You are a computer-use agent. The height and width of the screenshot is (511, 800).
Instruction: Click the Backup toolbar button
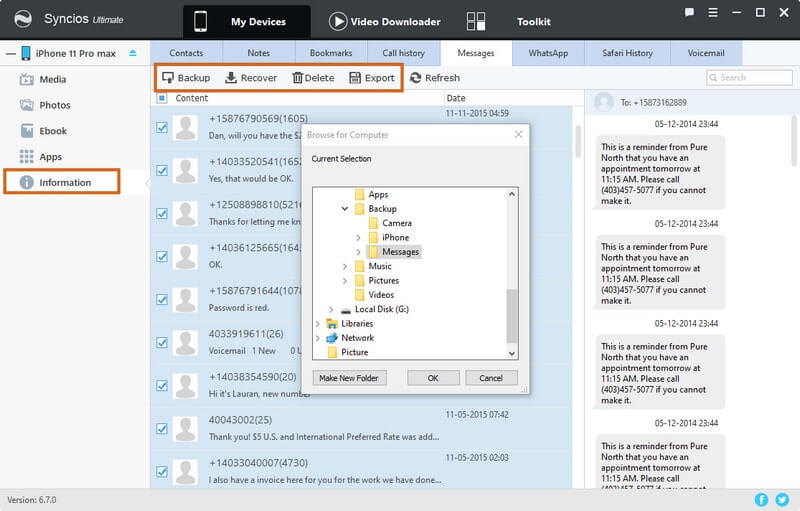(186, 78)
